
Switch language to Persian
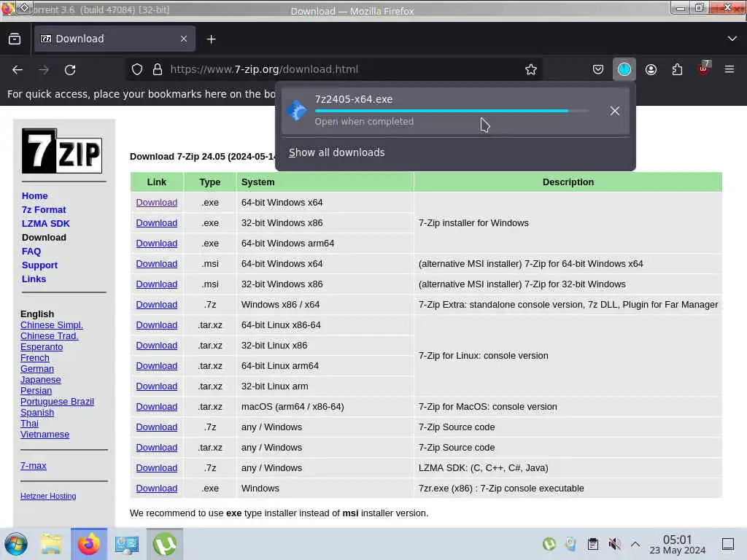[x=36, y=391]
